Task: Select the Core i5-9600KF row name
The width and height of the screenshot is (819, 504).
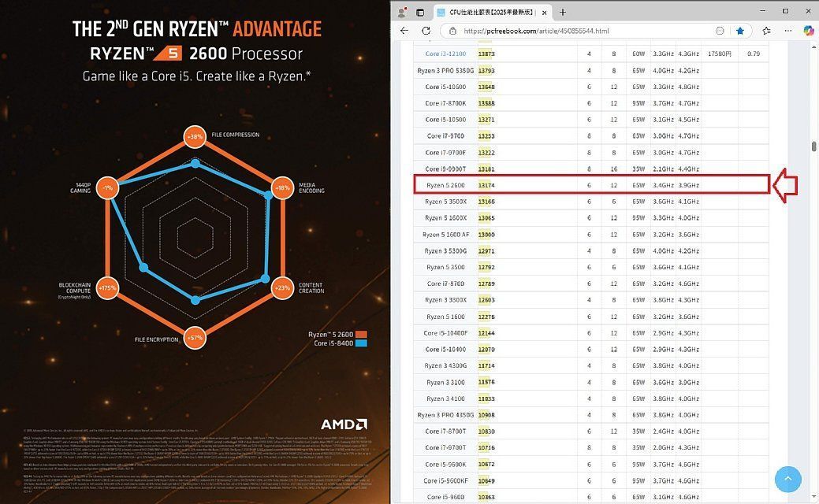Action: 445,481
